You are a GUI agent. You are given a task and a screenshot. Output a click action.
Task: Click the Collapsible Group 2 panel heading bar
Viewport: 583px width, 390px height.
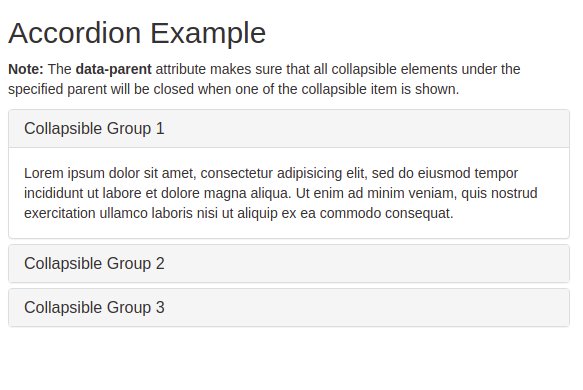(x=289, y=264)
